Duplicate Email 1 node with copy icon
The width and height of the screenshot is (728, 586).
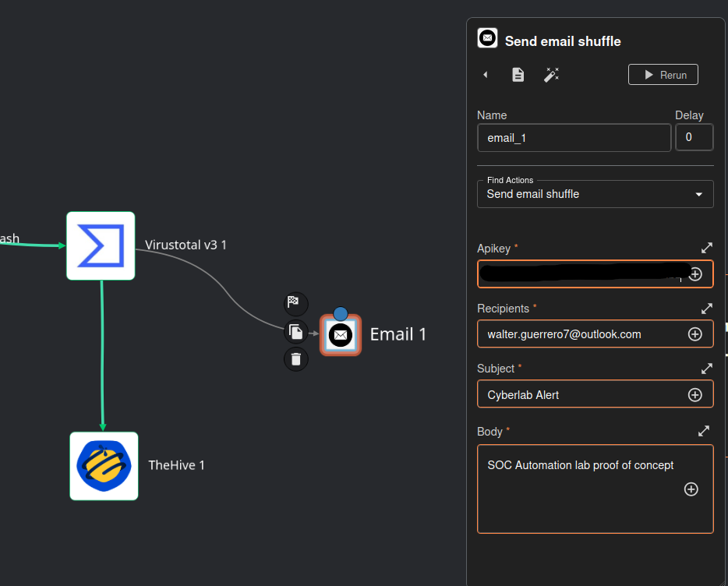295,332
